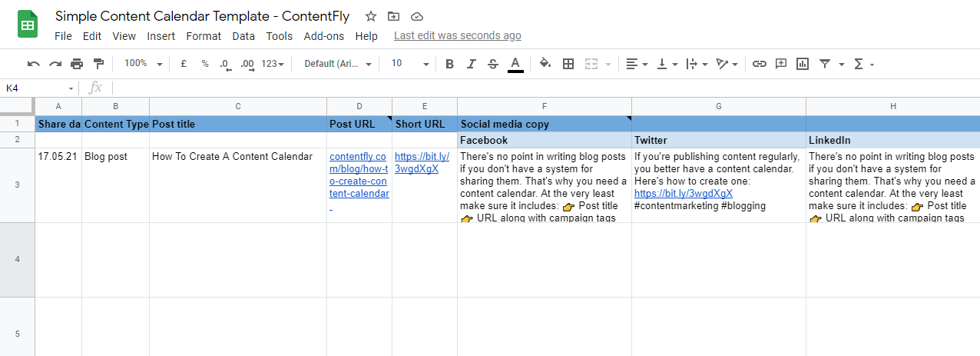This screenshot has width=980, height=356.
Task: Open the text rotation dropdown
Action: pos(727,64)
